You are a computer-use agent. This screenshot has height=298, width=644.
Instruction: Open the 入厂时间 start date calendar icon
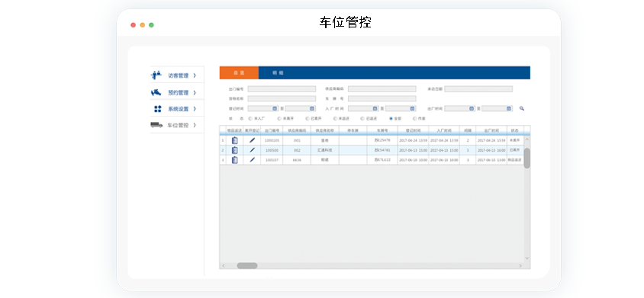(x=375, y=108)
